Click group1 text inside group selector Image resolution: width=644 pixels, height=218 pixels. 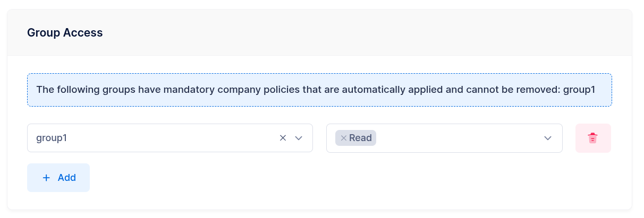click(52, 138)
